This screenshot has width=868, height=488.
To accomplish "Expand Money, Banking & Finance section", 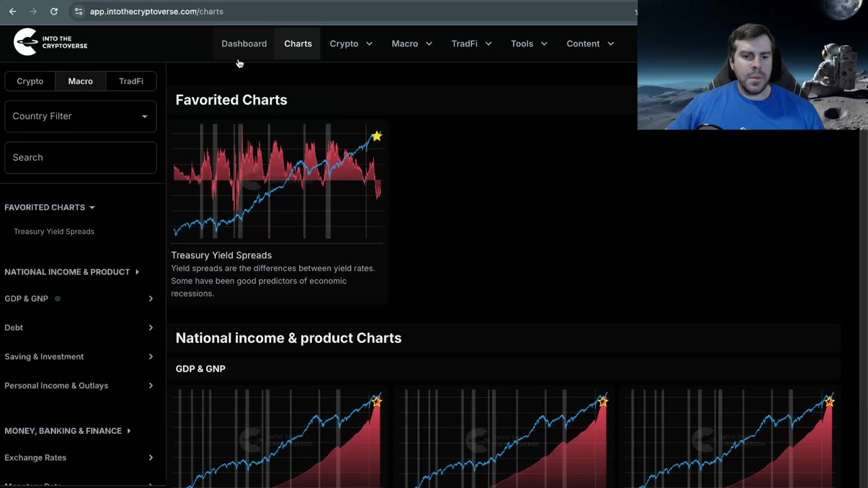I will pyautogui.click(x=68, y=431).
